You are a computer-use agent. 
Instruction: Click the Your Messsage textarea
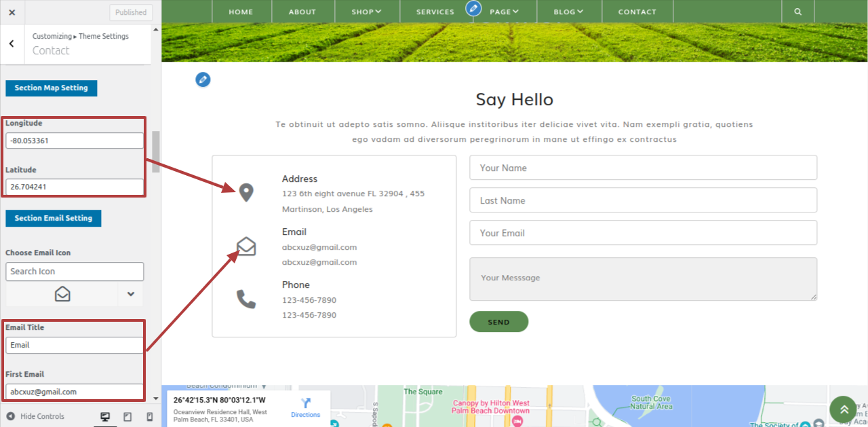[x=643, y=279]
